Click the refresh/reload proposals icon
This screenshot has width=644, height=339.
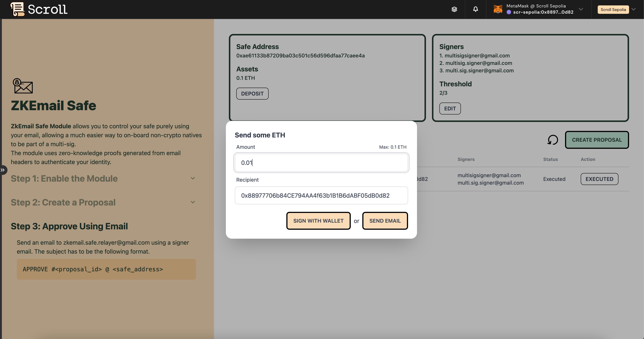(x=552, y=139)
